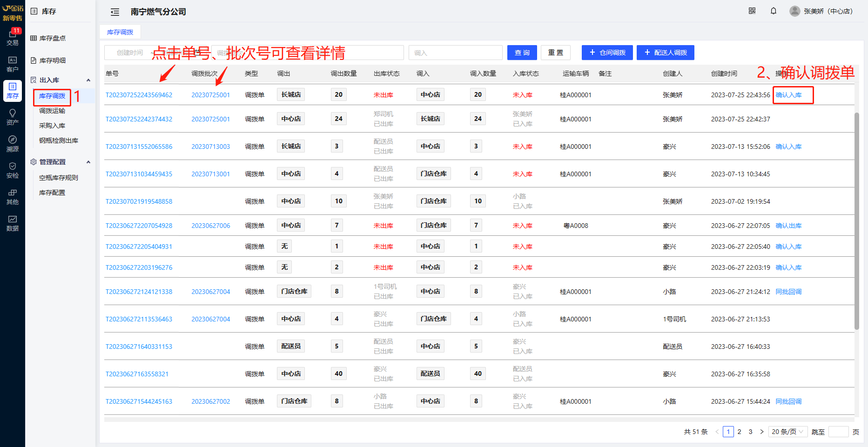Open the QR grid icon in header
The height and width of the screenshot is (447, 868).
click(752, 11)
